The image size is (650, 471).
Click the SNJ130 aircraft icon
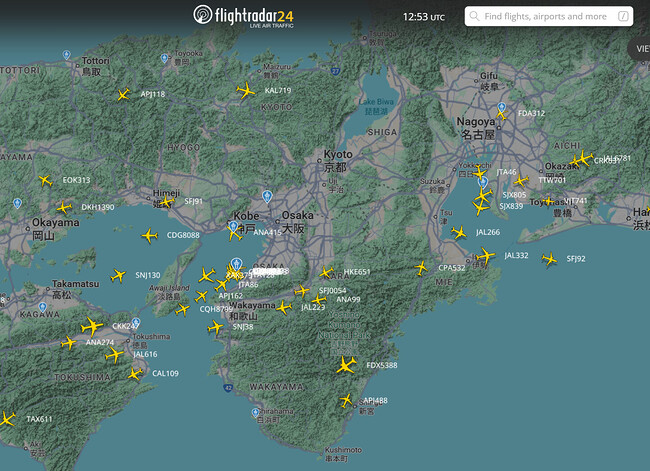coord(119,275)
